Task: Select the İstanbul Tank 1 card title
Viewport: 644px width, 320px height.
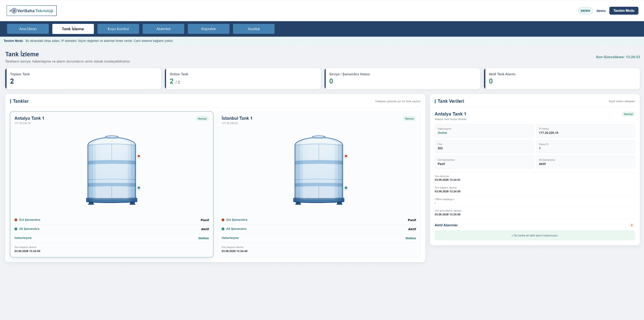Action: [237, 118]
